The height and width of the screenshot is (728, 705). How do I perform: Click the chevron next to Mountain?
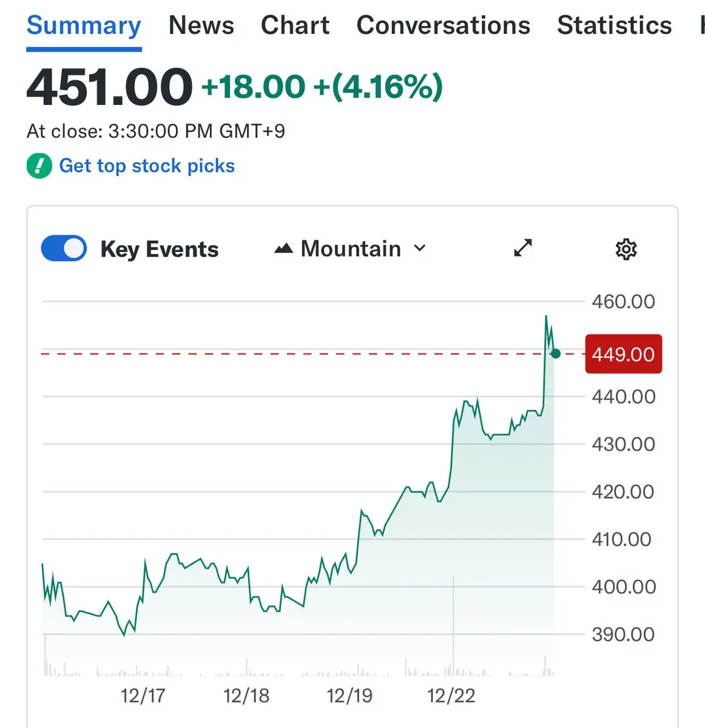pyautogui.click(x=420, y=248)
